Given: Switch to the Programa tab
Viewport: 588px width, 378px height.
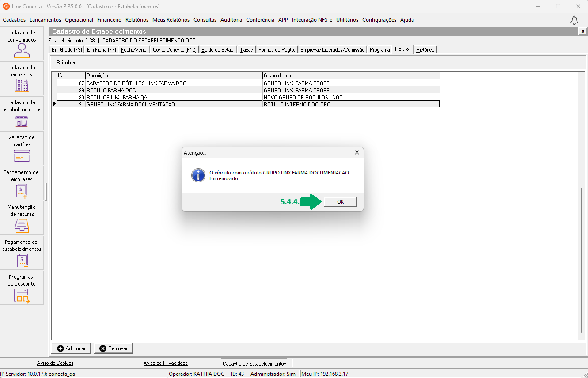Looking at the screenshot, I should tap(380, 50).
